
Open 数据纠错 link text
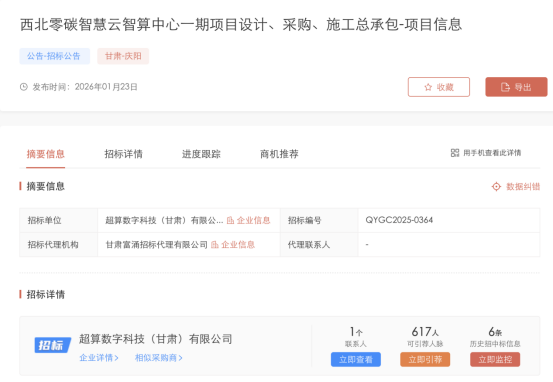[523, 186]
